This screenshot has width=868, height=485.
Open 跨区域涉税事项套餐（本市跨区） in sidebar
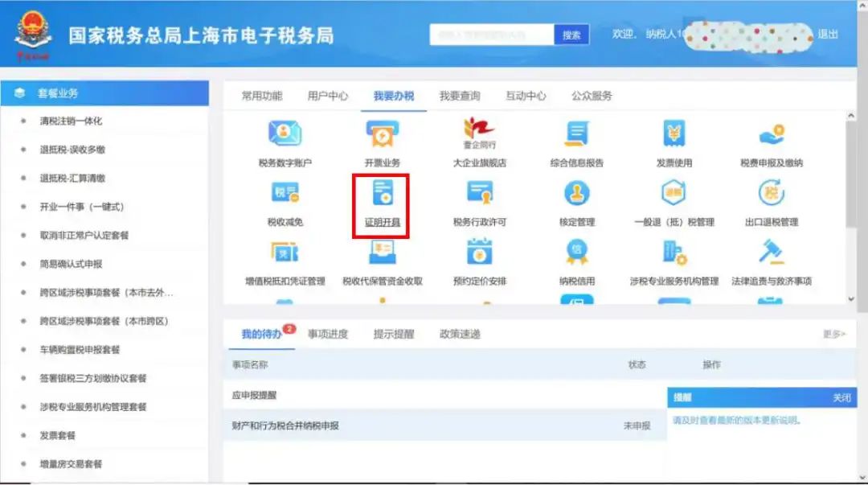[104, 321]
